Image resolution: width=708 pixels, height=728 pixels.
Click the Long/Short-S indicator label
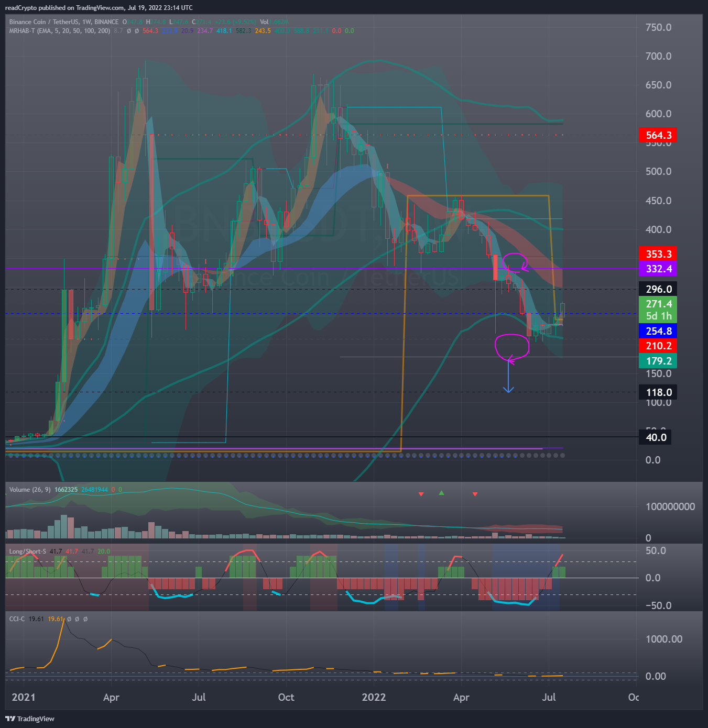tap(28, 551)
